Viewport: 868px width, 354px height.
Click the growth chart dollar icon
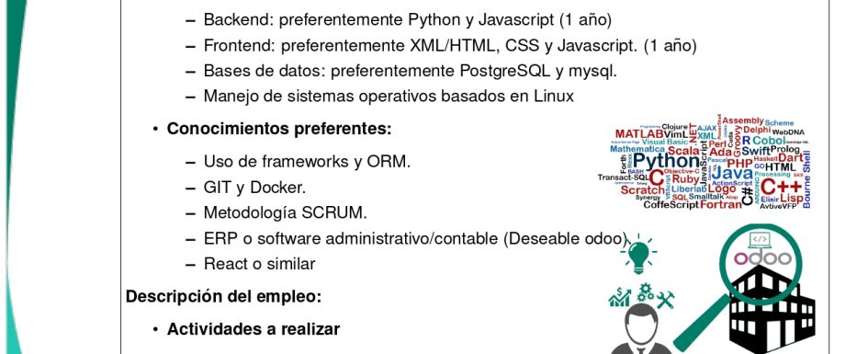tap(619, 298)
